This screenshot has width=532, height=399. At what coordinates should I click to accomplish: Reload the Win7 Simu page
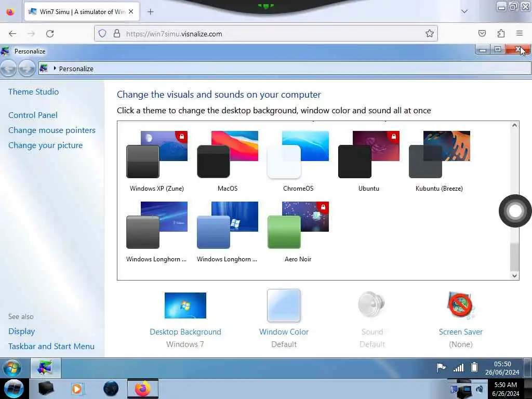tap(50, 34)
